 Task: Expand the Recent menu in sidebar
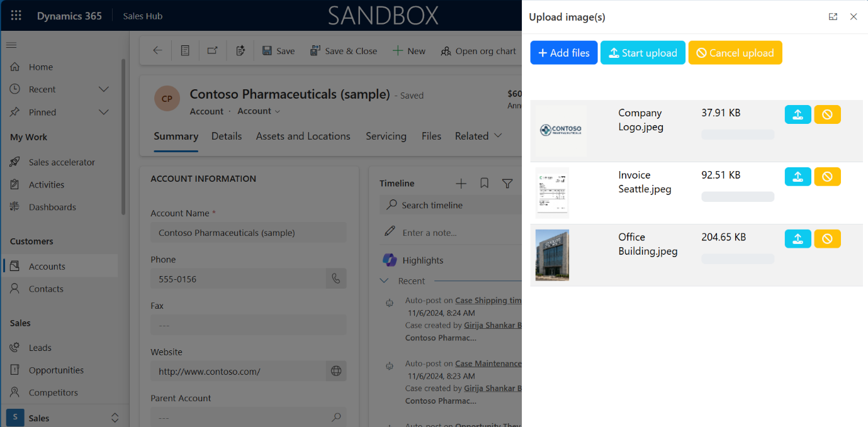104,89
